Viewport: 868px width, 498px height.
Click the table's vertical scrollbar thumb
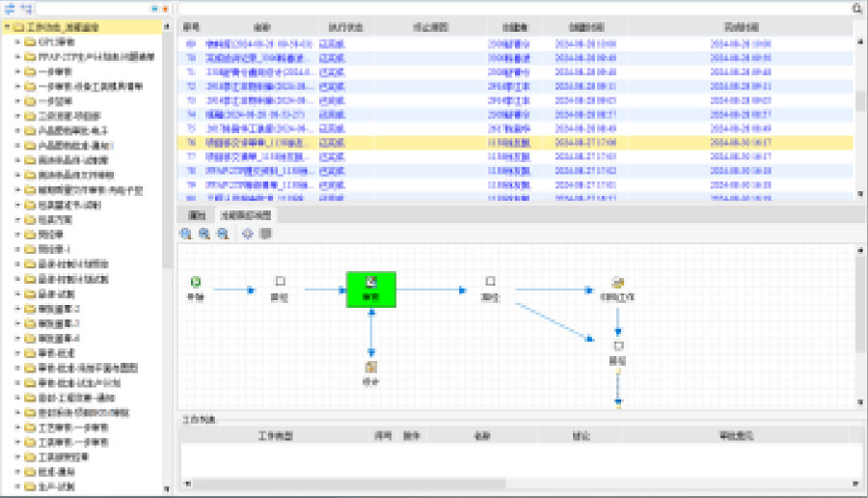(858, 100)
